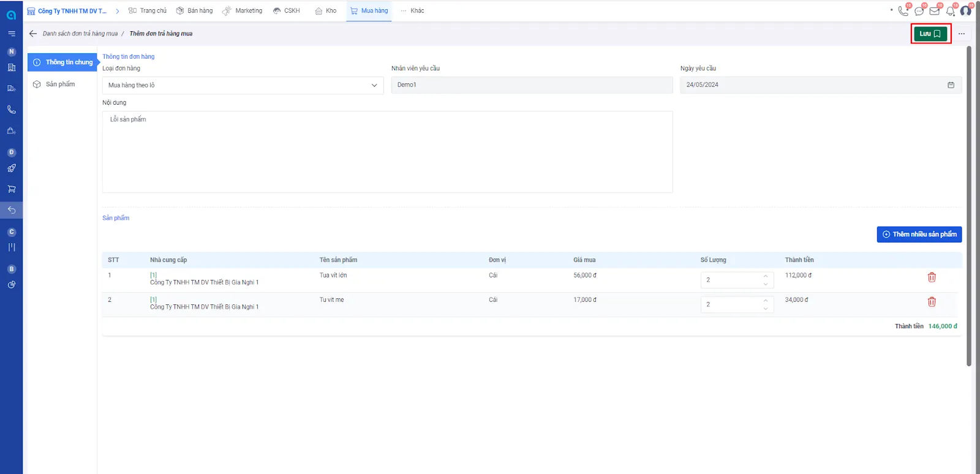Viewport: 980px width, 474px height.
Task: Open the Loại đơn hàng dropdown
Action: [243, 85]
